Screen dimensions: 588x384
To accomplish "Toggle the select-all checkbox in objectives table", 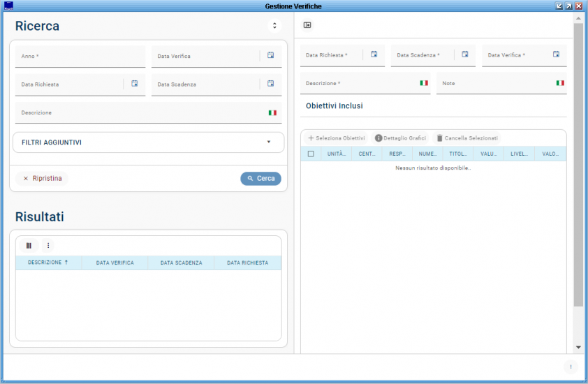I will 311,154.
